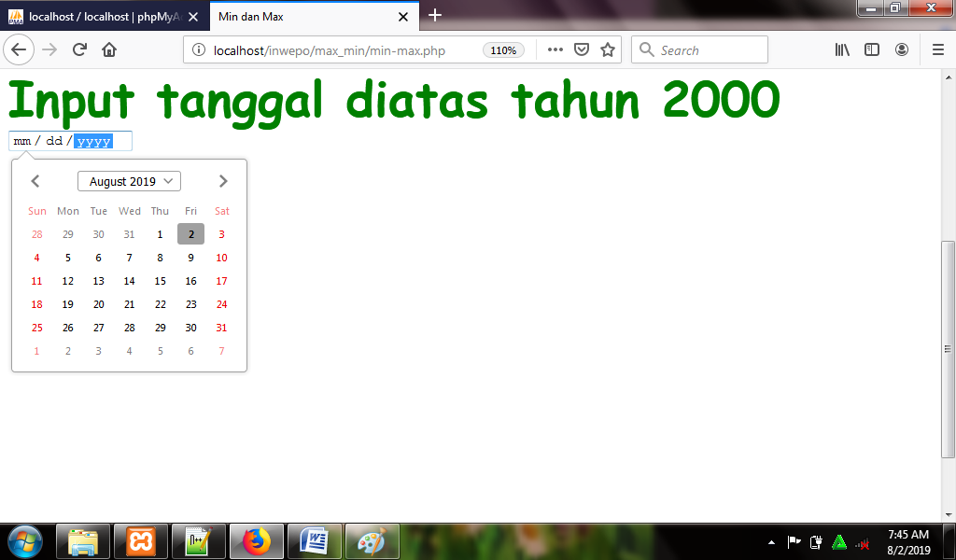956x560 pixels.
Task: Open a new browser tab
Action: (434, 15)
